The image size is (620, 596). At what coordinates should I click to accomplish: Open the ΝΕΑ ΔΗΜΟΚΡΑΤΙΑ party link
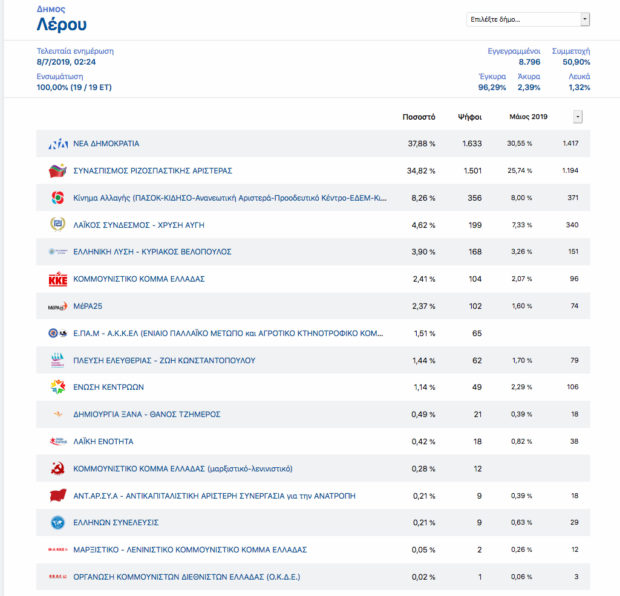point(106,144)
